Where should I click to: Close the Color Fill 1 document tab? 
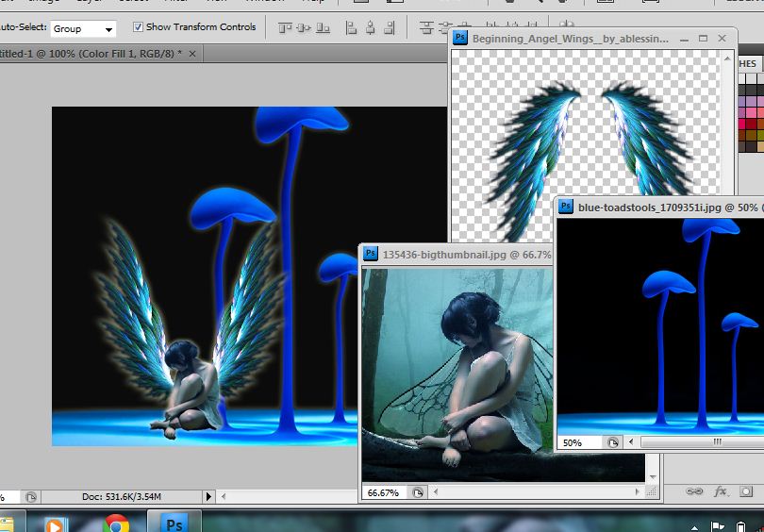click(x=192, y=54)
